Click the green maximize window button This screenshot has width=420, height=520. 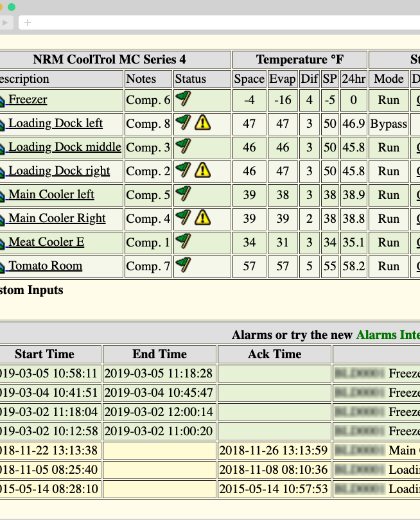(x=12, y=7)
